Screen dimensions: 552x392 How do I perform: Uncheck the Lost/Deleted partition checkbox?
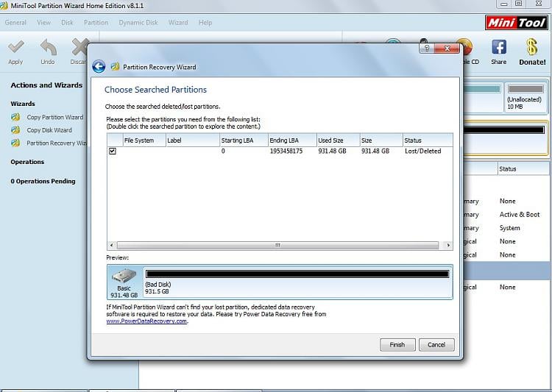click(113, 151)
